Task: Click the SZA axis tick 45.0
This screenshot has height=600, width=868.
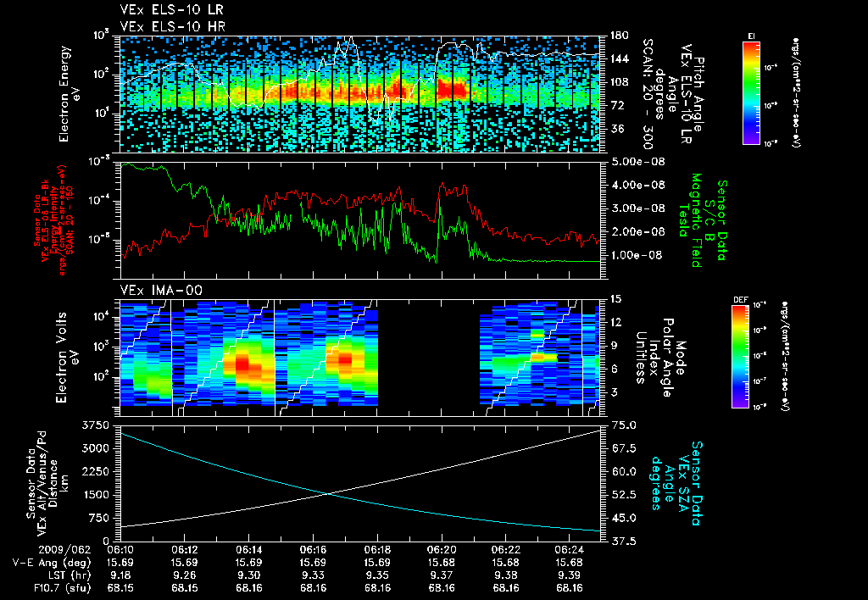Action: point(623,518)
